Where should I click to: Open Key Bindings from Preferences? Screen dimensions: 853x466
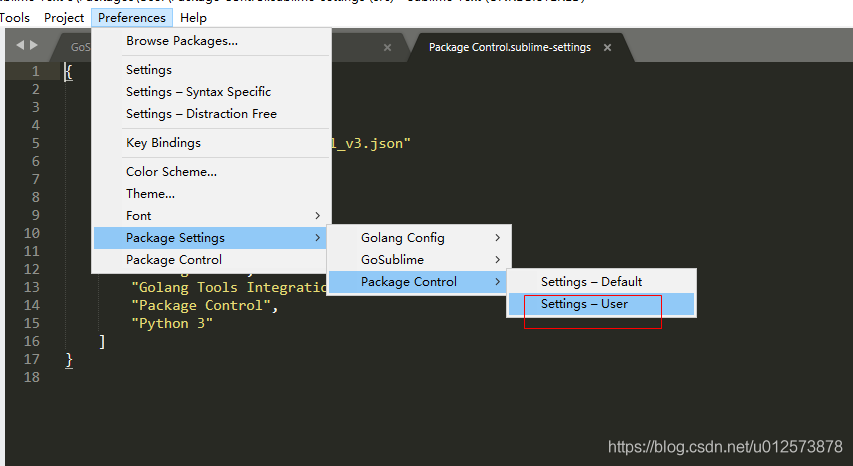[163, 143]
